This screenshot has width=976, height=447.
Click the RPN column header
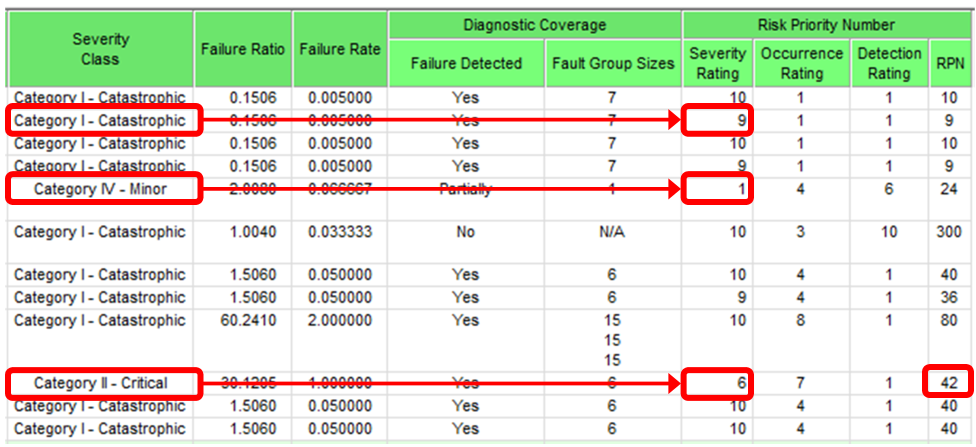tap(949, 63)
